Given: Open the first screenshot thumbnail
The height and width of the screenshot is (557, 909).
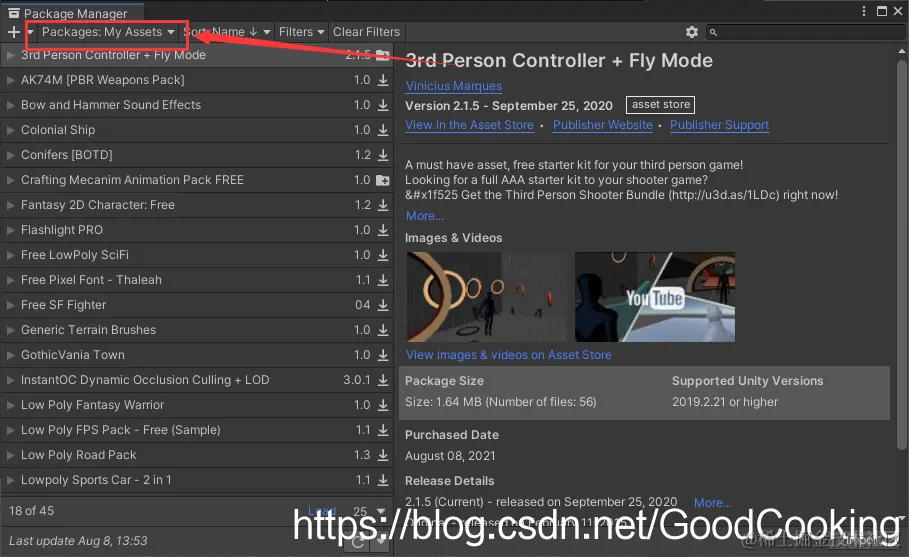Looking at the screenshot, I should [486, 297].
